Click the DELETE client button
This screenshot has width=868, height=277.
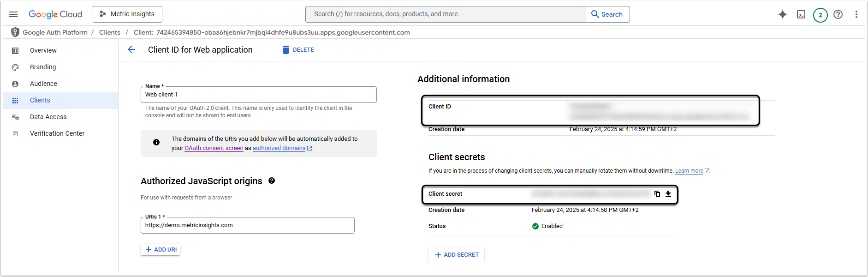(x=298, y=50)
